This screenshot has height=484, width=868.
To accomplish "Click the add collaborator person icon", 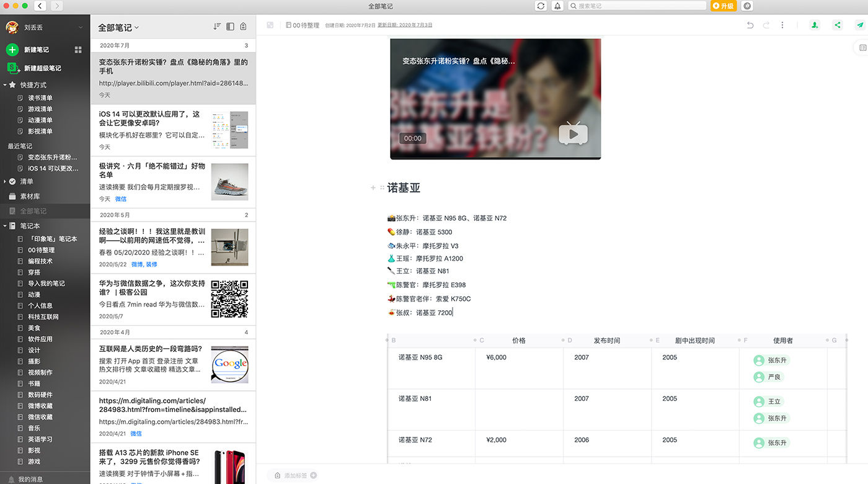I will click(x=814, y=25).
